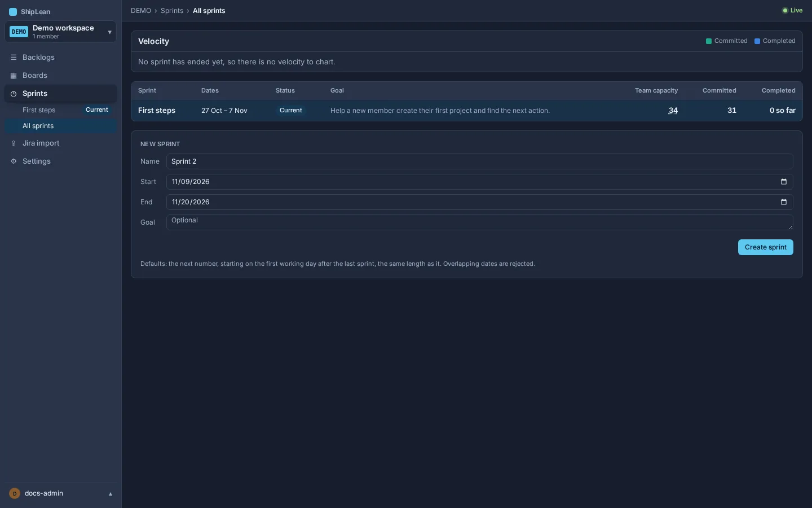Click the Create sprint button

[765, 247]
